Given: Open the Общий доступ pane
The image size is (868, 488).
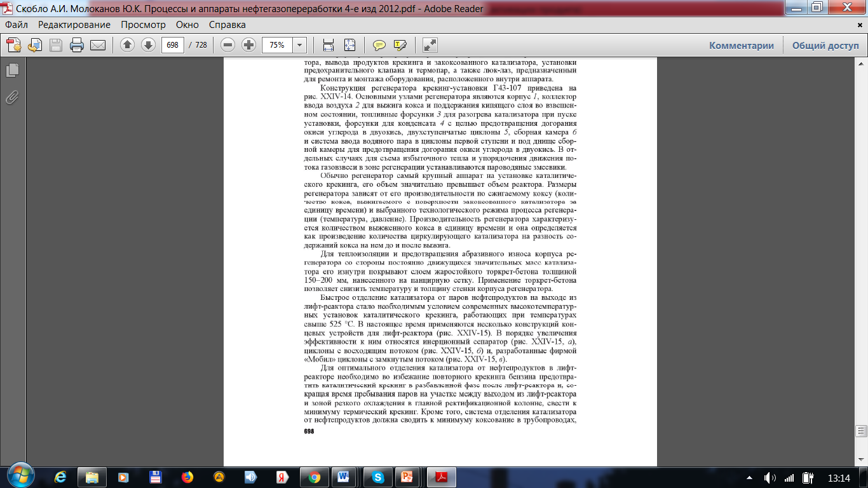Looking at the screenshot, I should [x=825, y=45].
